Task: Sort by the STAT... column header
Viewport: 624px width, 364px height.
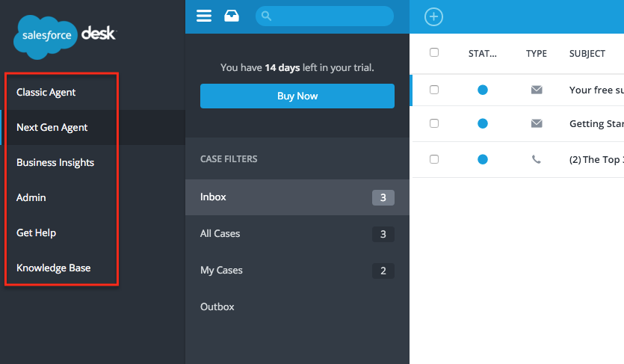Action: coord(482,54)
